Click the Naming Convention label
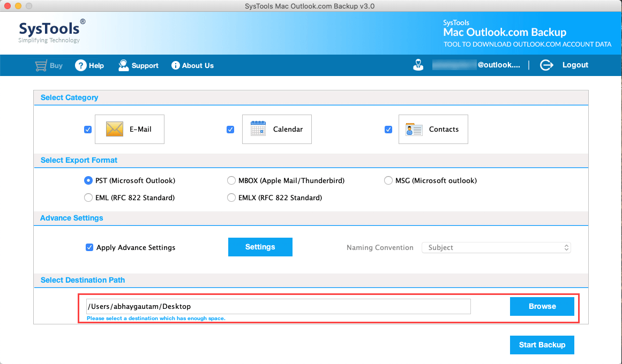Screen dimensions: 622x364 pos(380,247)
